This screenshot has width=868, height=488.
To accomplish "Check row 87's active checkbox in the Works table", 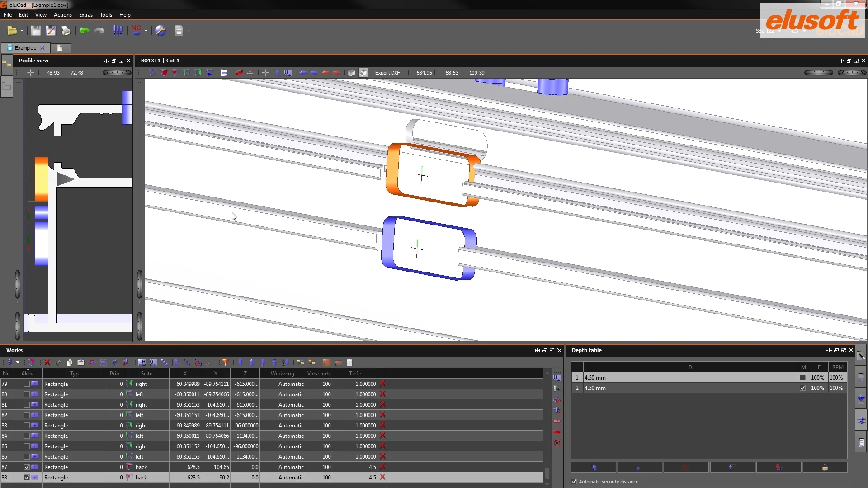I will (26, 467).
